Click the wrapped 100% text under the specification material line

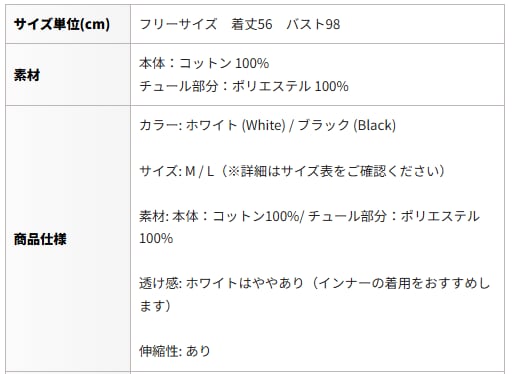[x=156, y=239]
